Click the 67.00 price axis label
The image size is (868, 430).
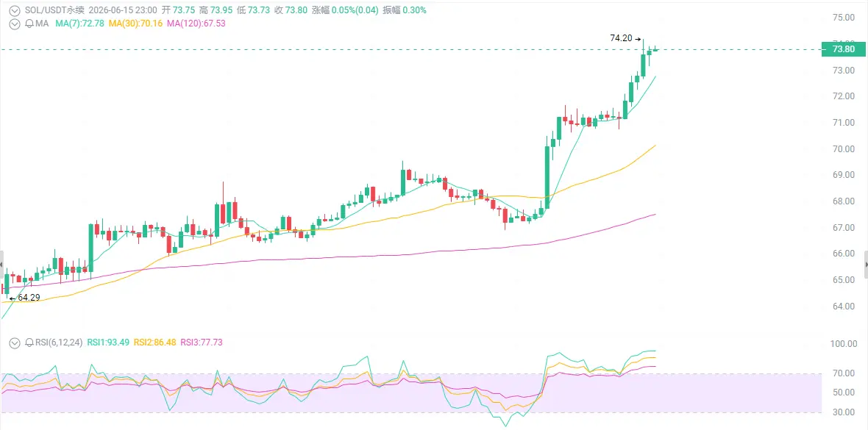(844, 227)
